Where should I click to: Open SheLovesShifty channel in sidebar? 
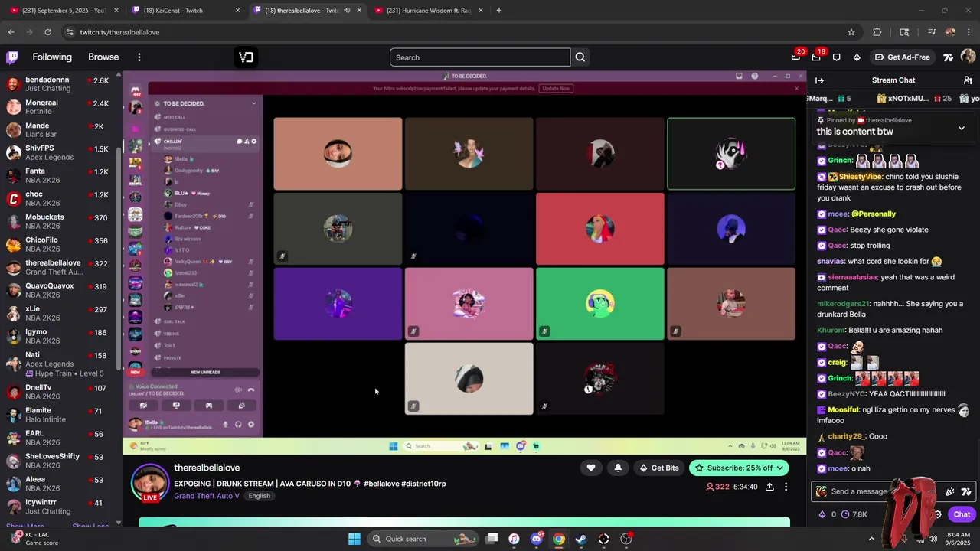60,461
